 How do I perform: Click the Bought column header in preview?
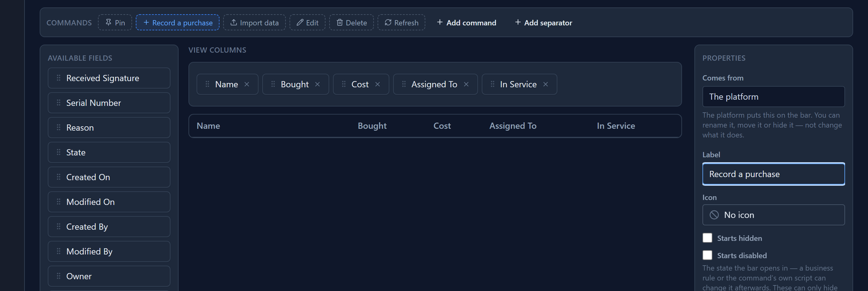coord(372,126)
